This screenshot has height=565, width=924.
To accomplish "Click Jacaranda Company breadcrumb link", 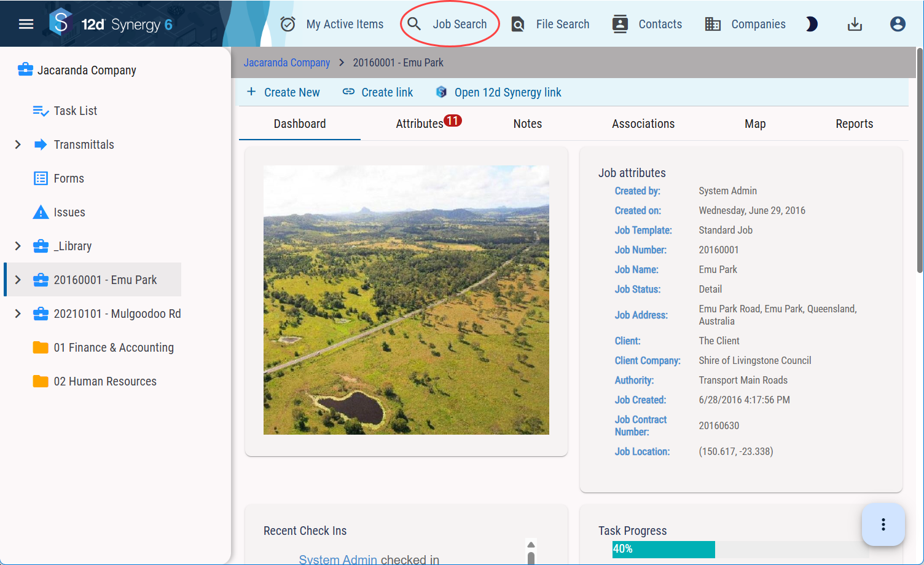I will click(287, 63).
